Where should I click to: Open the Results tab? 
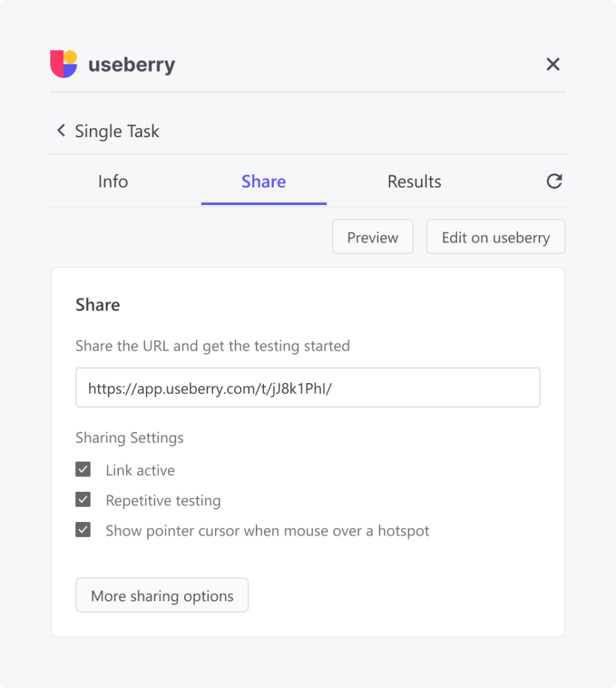pos(414,181)
